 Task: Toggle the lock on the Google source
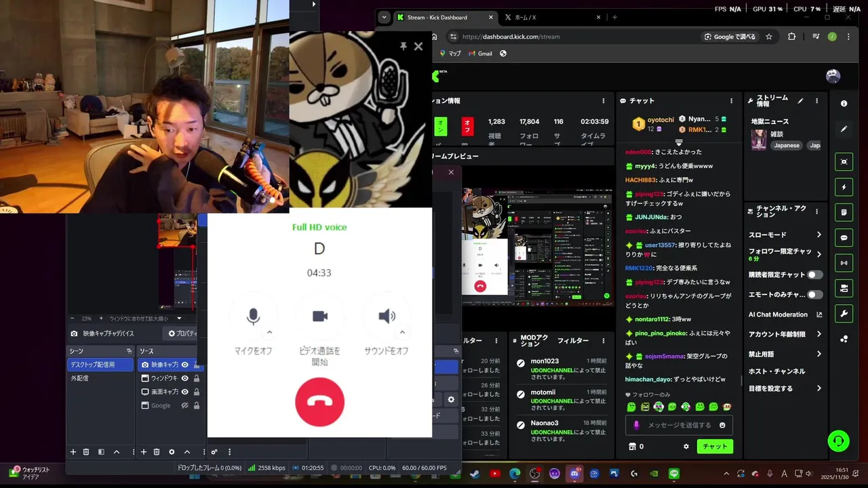[196, 405]
